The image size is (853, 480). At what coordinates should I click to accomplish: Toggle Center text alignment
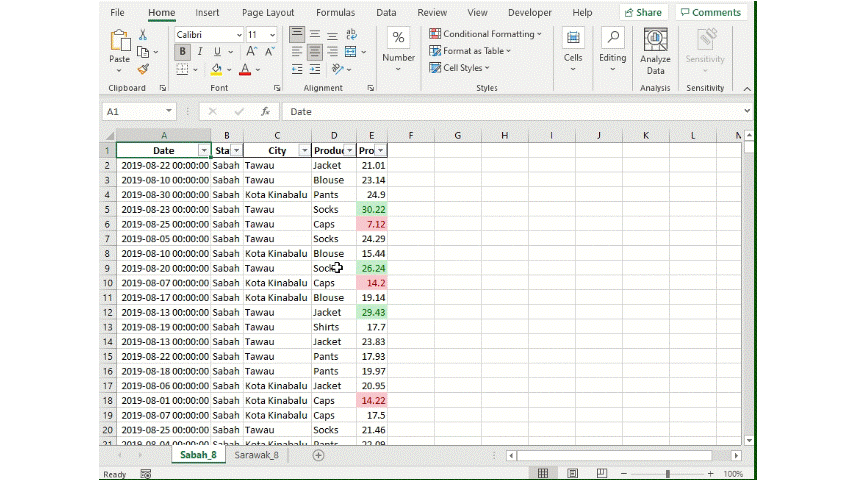pyautogui.click(x=314, y=52)
